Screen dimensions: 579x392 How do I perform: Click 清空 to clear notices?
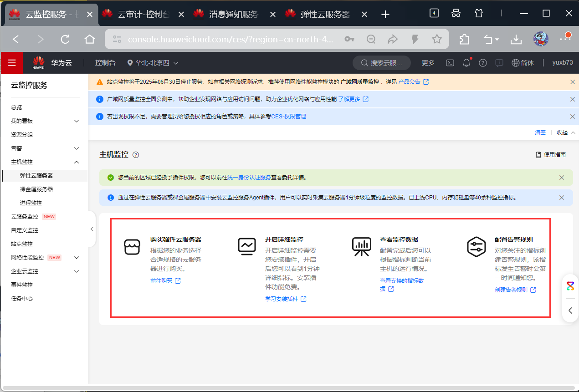tap(540, 132)
